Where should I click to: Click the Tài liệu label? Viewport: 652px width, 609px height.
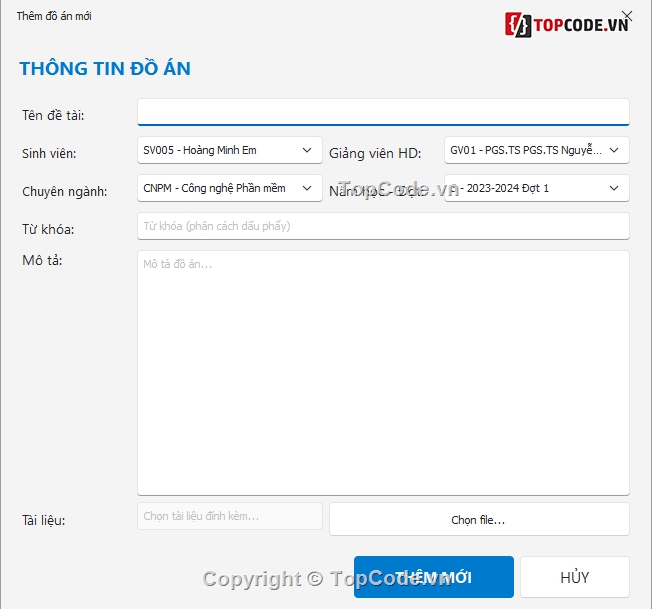coord(44,520)
